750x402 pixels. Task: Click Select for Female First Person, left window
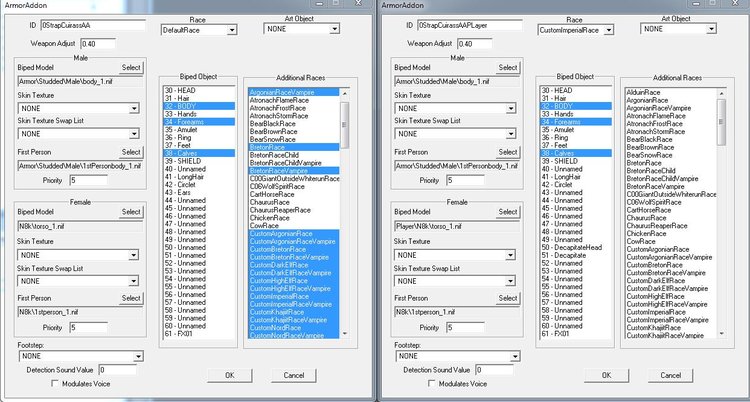click(x=131, y=298)
